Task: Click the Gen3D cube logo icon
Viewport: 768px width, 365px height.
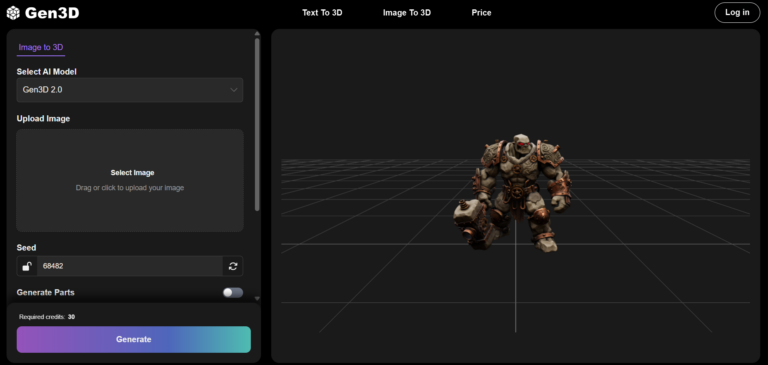Action: 13,13
